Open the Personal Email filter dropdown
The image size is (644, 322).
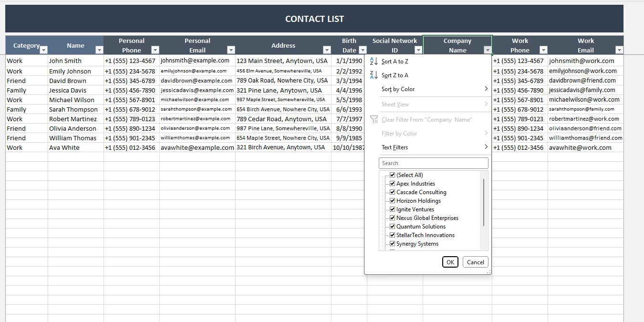tap(231, 50)
